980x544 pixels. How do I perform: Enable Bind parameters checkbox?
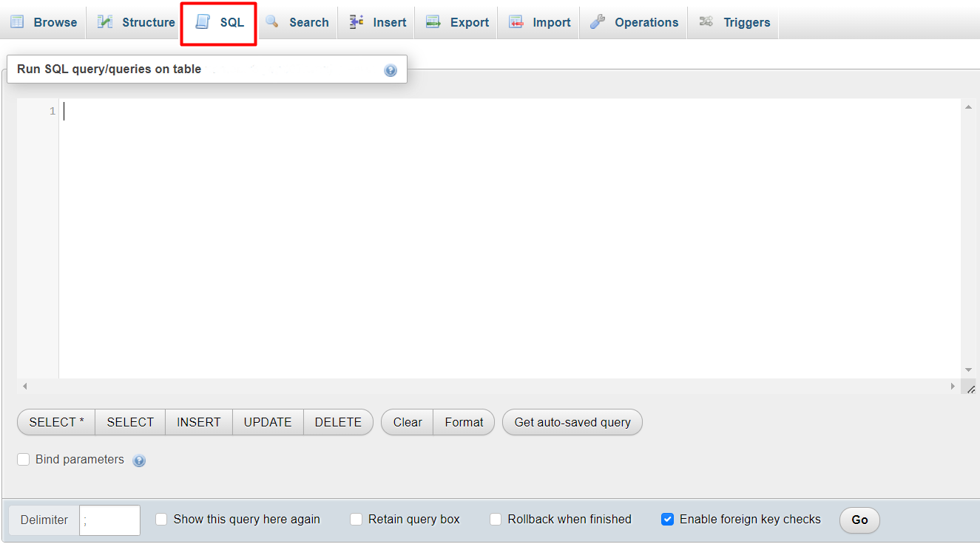pos(24,459)
